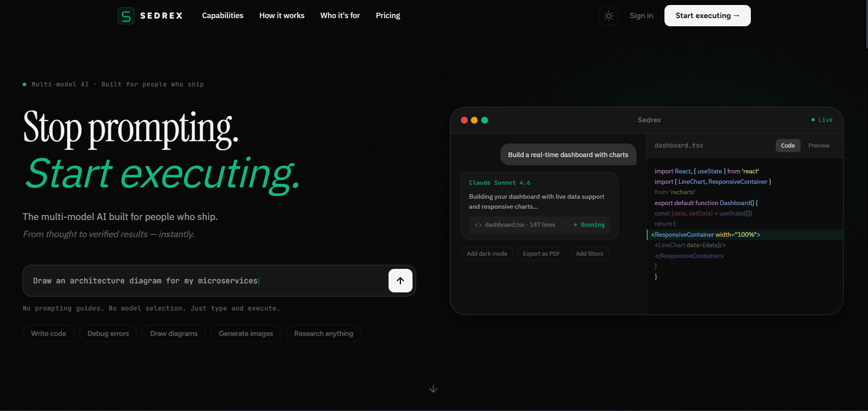Click the dashboard.tsx filename in code header
This screenshot has height=411, width=868.
pyautogui.click(x=679, y=146)
